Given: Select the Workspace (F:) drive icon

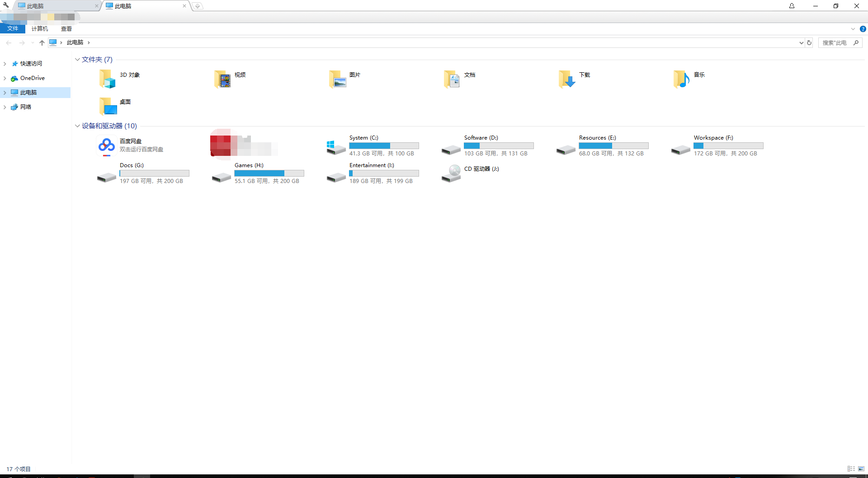Looking at the screenshot, I should click(680, 150).
